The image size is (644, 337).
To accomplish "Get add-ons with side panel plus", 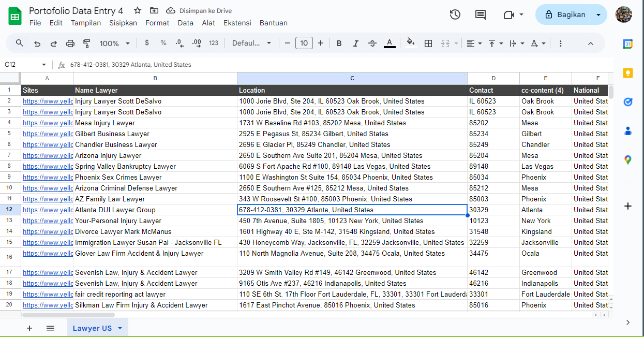I will (x=628, y=206).
